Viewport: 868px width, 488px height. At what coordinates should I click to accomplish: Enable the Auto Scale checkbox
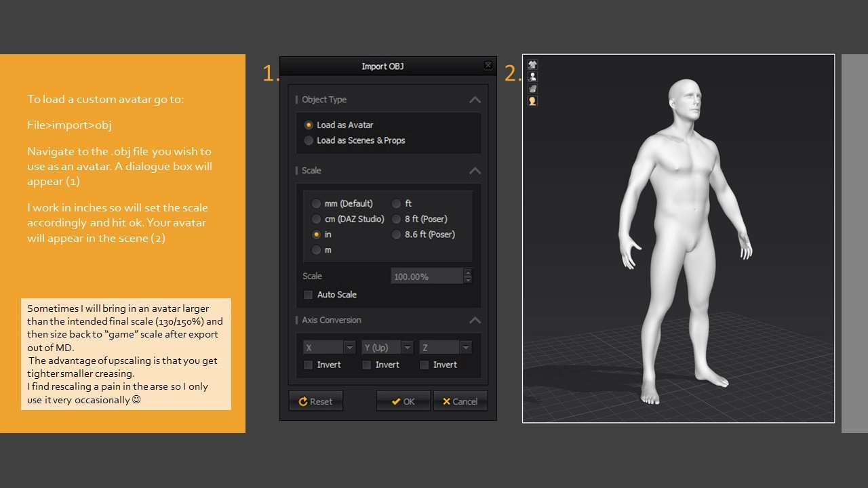point(308,295)
